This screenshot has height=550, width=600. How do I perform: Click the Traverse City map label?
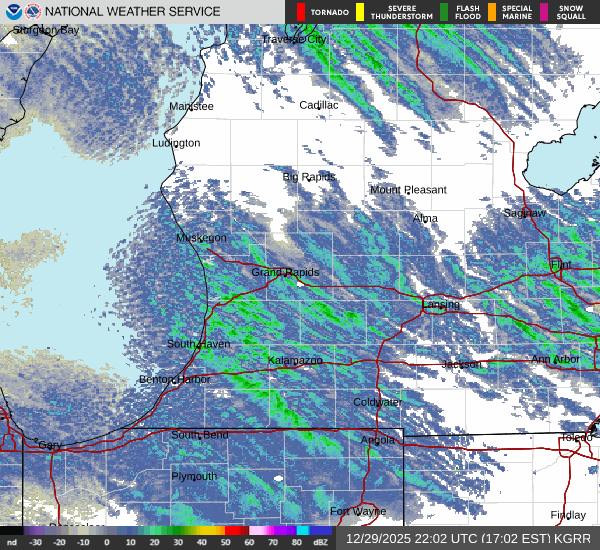294,39
